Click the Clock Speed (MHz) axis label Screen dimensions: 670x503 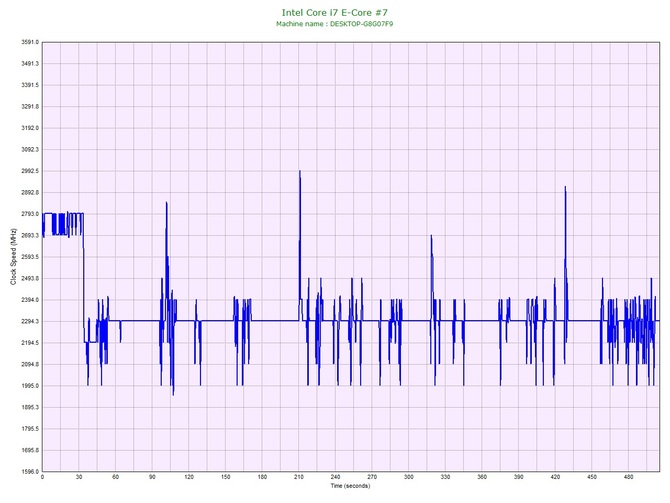13,256
